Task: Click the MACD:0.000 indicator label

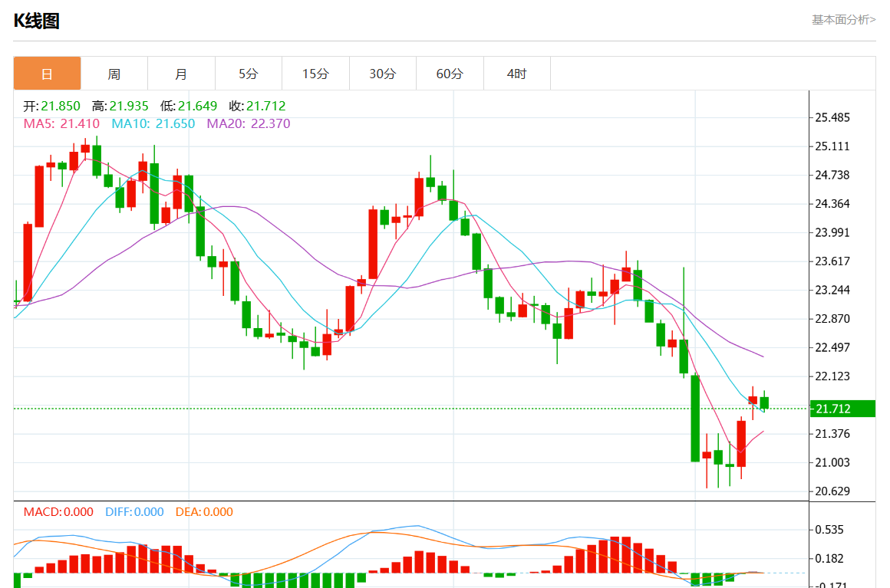Action: tap(58, 512)
